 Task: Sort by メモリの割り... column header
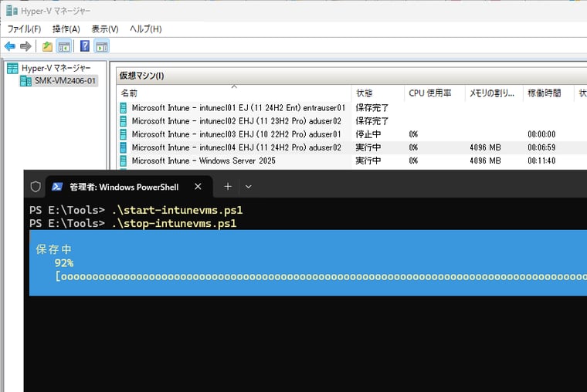coord(494,93)
